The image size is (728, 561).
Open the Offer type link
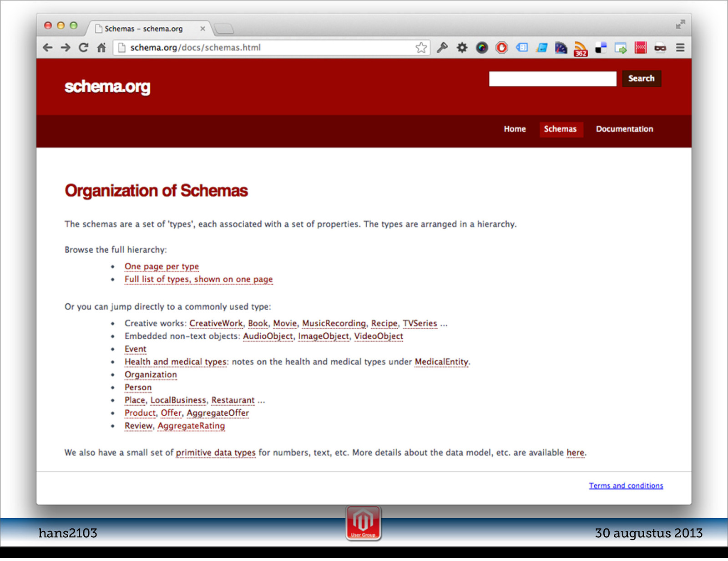[171, 413]
